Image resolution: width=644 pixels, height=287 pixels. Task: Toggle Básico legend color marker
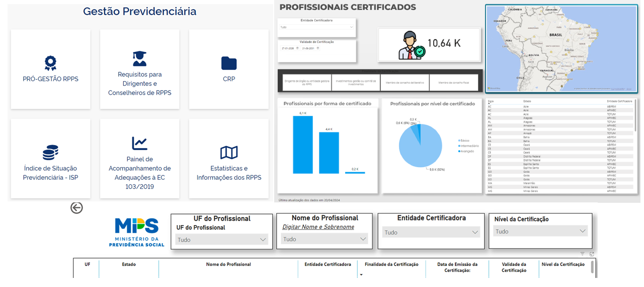click(x=459, y=140)
